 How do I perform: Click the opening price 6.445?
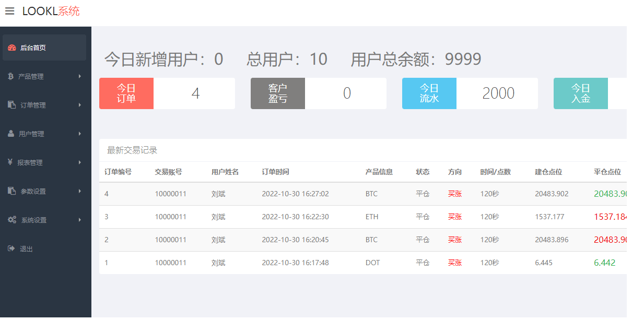point(544,263)
